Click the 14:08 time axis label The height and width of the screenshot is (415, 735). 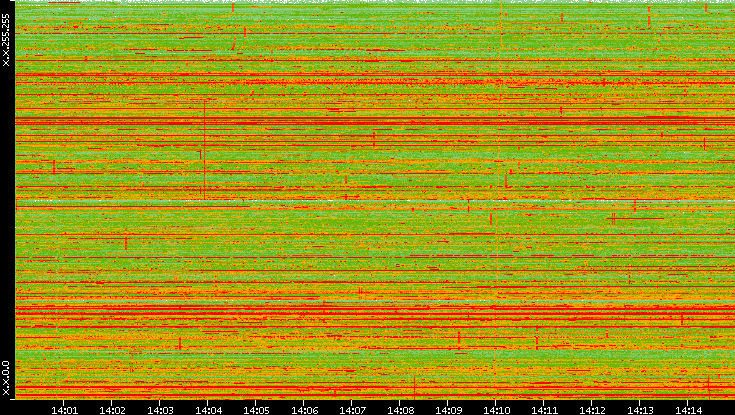400,410
